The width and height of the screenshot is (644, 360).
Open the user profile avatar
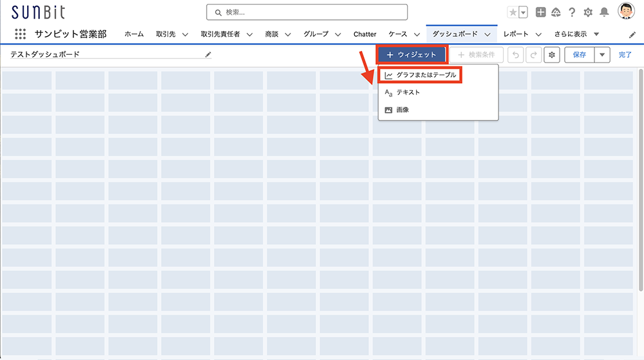[x=626, y=11]
